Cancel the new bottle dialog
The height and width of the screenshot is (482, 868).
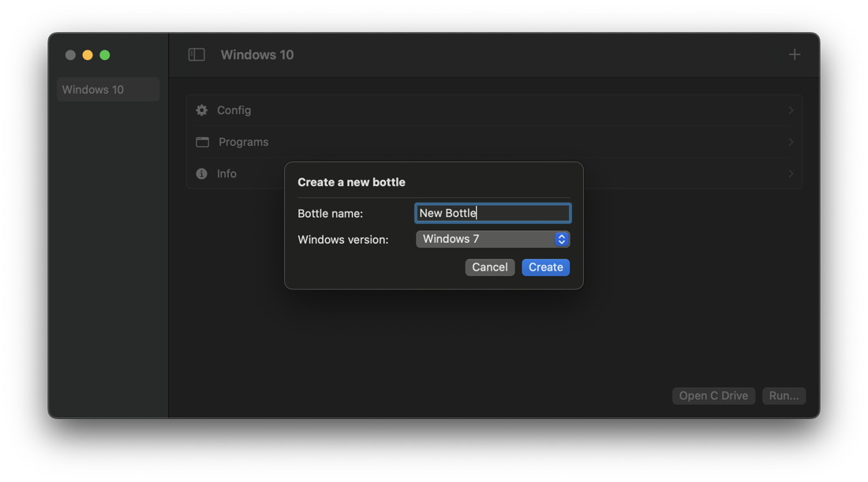489,267
